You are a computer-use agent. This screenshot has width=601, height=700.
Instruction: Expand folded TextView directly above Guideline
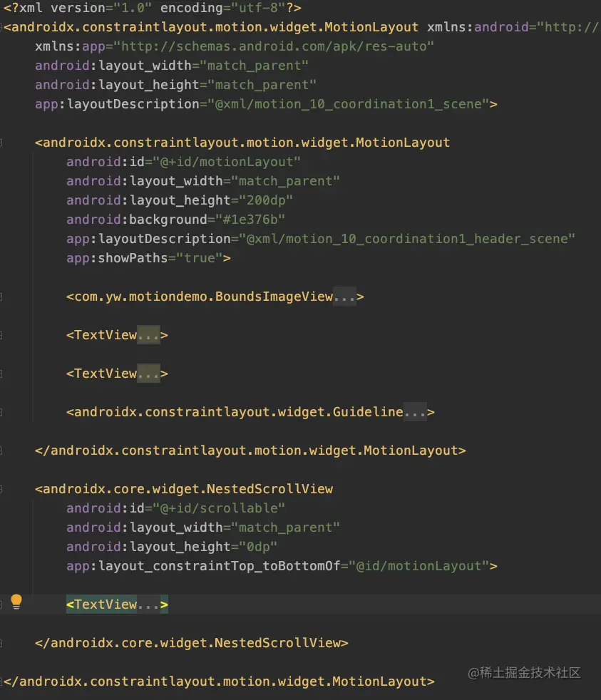coord(148,374)
